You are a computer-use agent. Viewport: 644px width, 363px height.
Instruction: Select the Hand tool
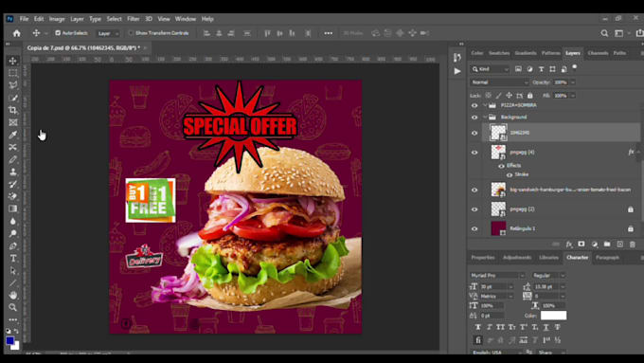pyautogui.click(x=12, y=295)
